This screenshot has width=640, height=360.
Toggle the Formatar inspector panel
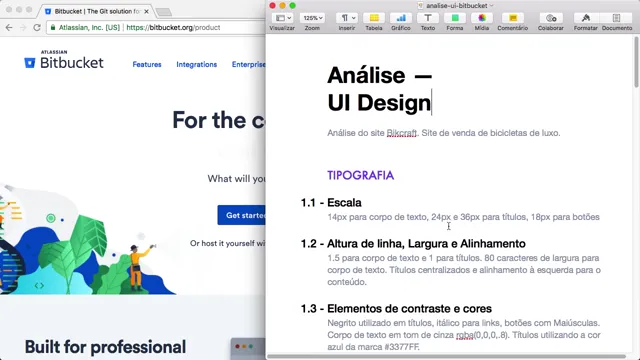[x=586, y=18]
